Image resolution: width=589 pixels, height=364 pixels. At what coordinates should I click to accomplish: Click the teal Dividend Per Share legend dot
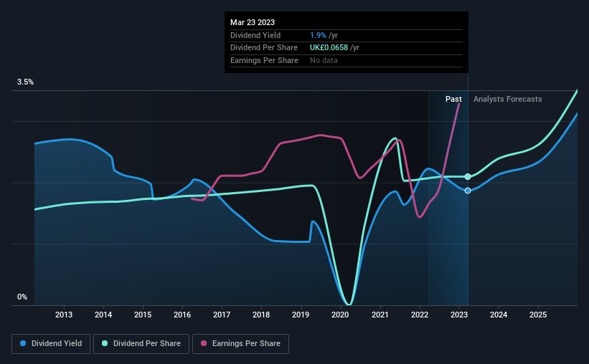(x=105, y=343)
